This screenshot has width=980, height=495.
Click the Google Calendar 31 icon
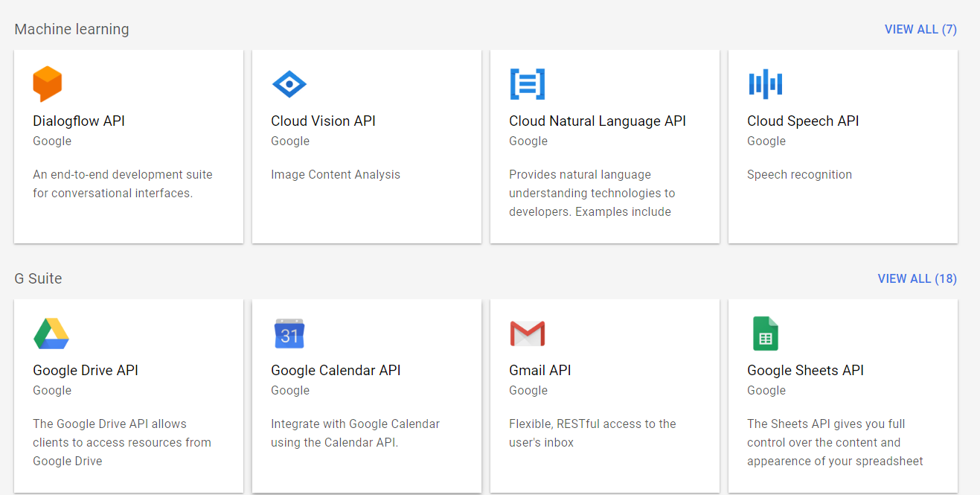tap(289, 333)
